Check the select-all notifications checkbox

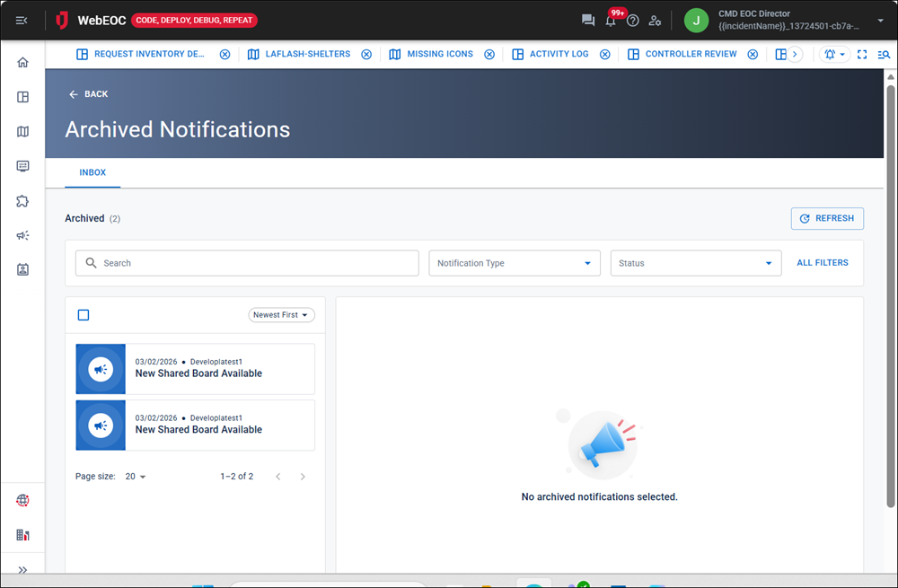[84, 315]
